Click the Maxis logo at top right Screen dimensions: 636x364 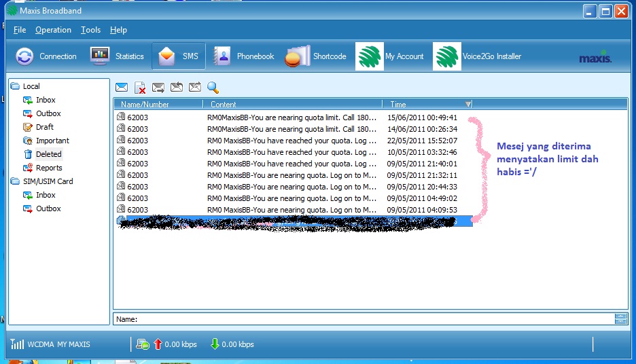click(595, 57)
